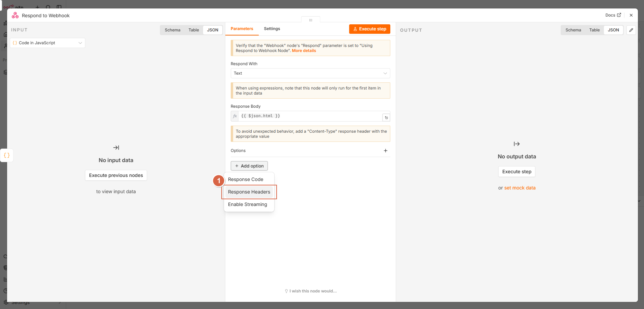Screen dimensions: 644x309
Task: Close the Respond to Webhook panel
Action: (631, 15)
